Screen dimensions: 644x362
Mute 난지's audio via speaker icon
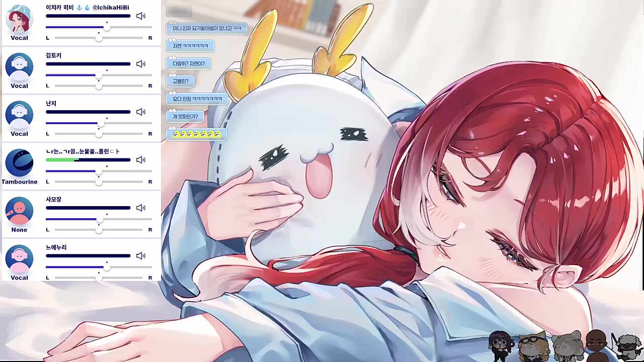pos(141,112)
